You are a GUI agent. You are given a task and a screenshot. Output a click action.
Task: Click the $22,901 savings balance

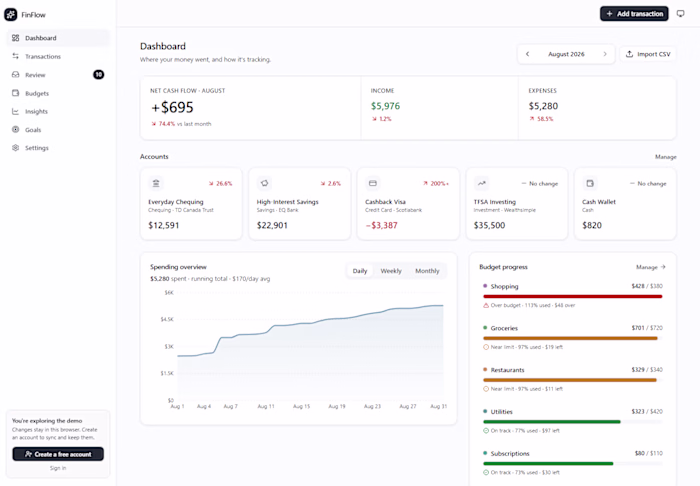point(272,225)
